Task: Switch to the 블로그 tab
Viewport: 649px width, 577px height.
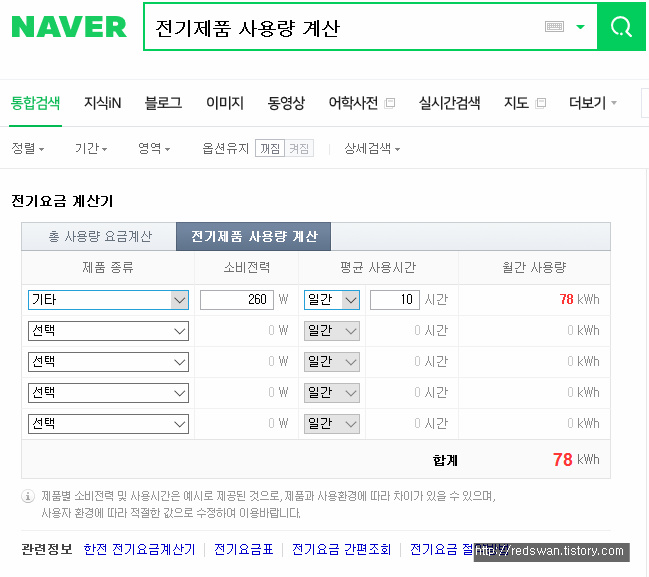Action: click(x=163, y=103)
